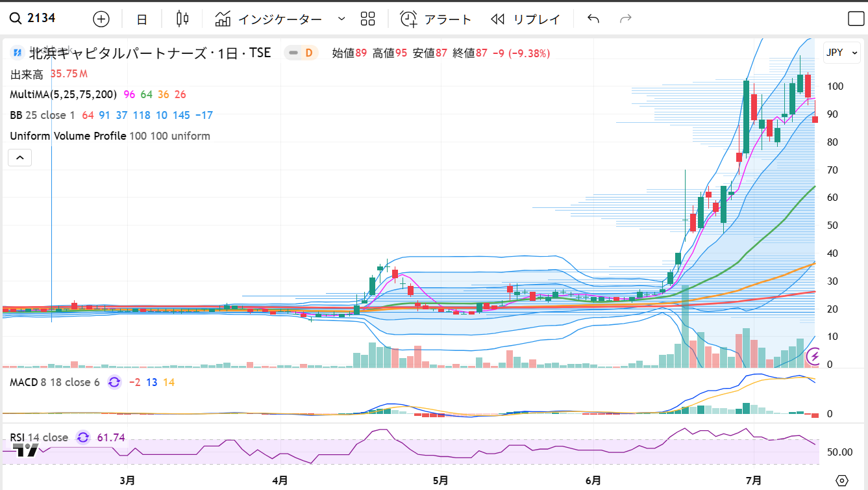
Task: Click price level 100 on price scale
Action: (x=835, y=86)
